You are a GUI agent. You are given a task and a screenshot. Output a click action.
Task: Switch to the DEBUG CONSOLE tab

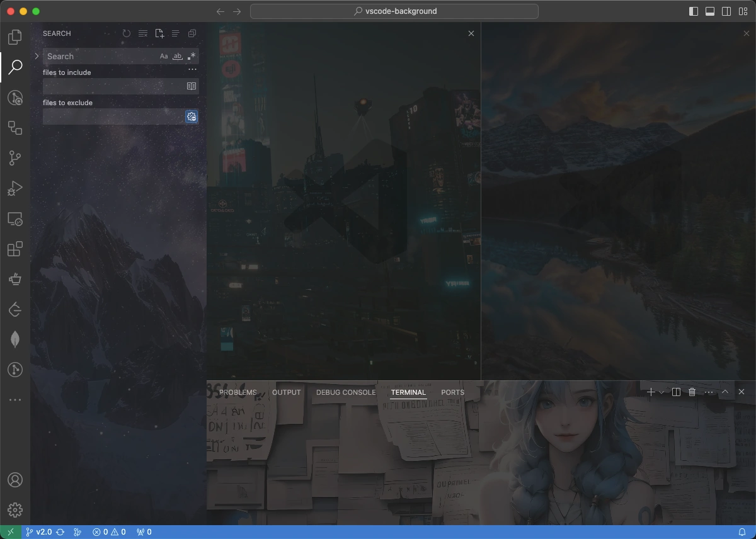pos(346,392)
